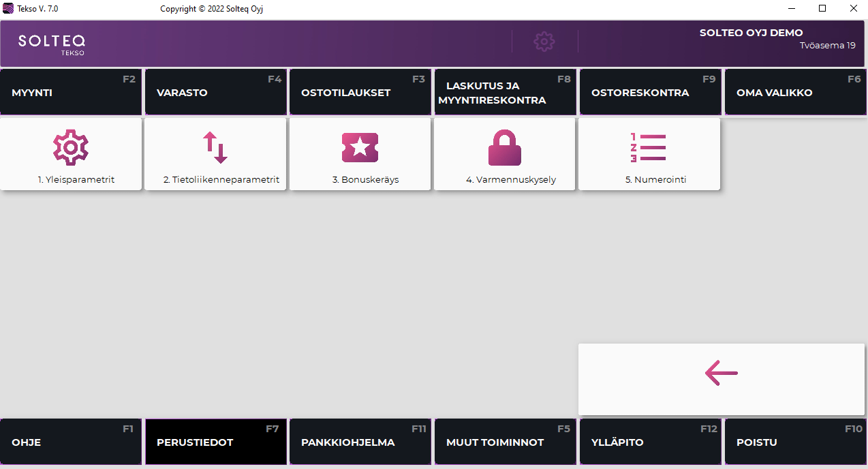The height and width of the screenshot is (469, 868).
Task: Launch Pankkiohjelma F11
Action: (x=360, y=442)
